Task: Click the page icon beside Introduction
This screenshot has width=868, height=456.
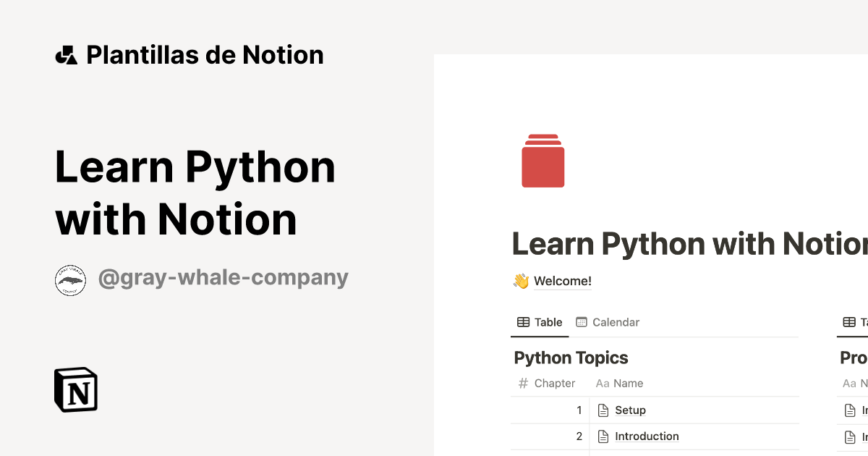Action: [x=603, y=436]
